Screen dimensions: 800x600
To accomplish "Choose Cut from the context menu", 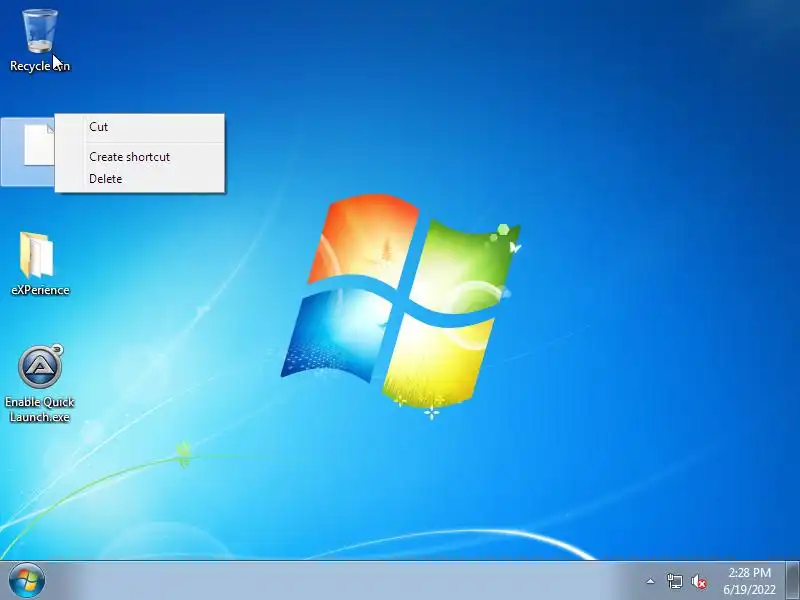I will (139, 127).
